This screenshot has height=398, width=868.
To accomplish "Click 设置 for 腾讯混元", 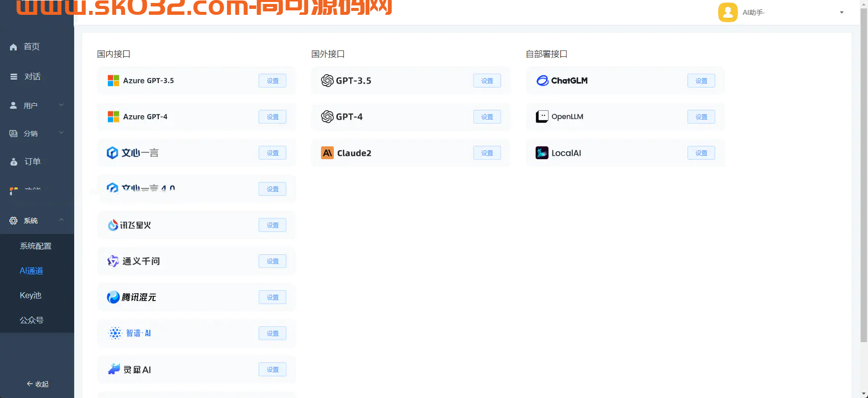I will [x=273, y=297].
